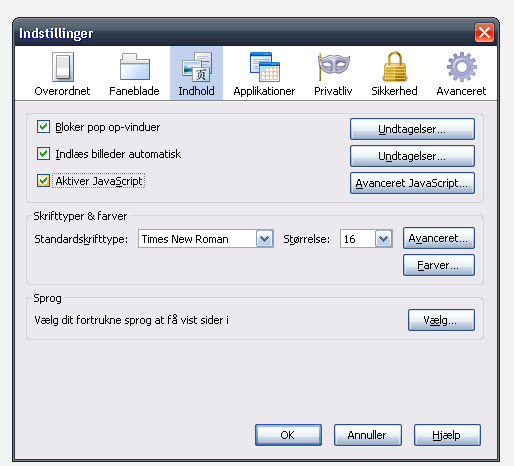Disable the Aktiver JavaScript checkbox

pyautogui.click(x=43, y=181)
